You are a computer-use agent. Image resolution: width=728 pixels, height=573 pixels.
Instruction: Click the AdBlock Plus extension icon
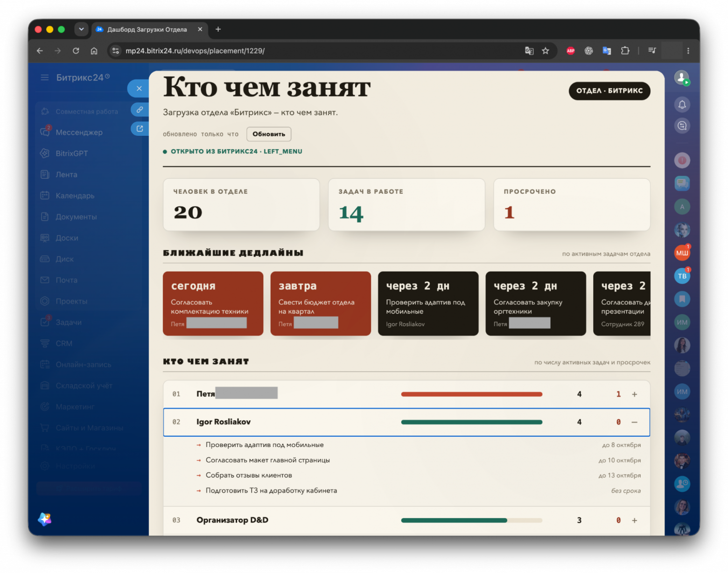[x=570, y=51]
